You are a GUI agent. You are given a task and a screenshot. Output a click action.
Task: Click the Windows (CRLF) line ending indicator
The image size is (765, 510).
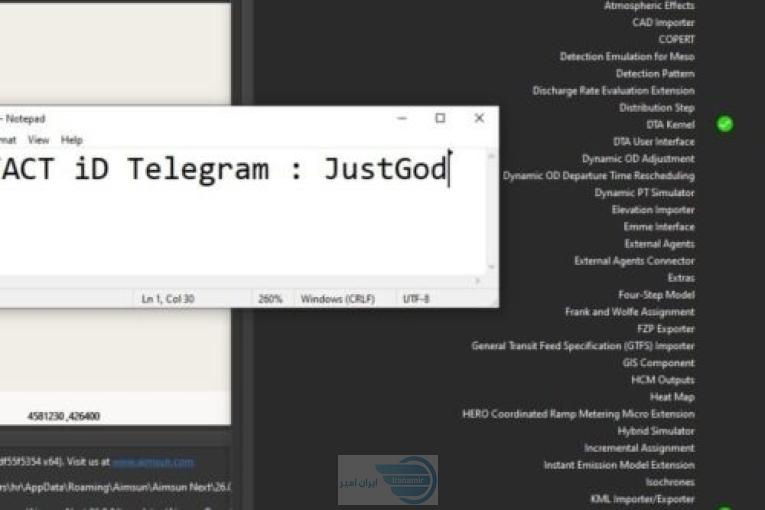click(334, 299)
